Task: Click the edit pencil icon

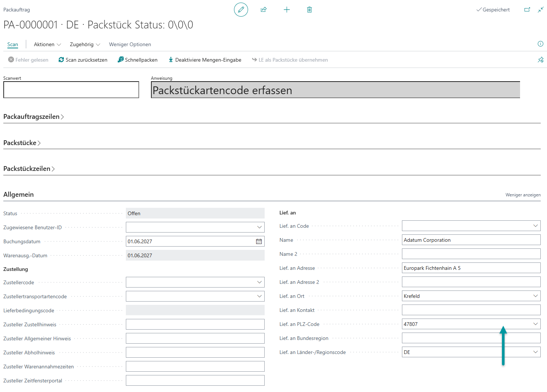Action: coord(241,10)
